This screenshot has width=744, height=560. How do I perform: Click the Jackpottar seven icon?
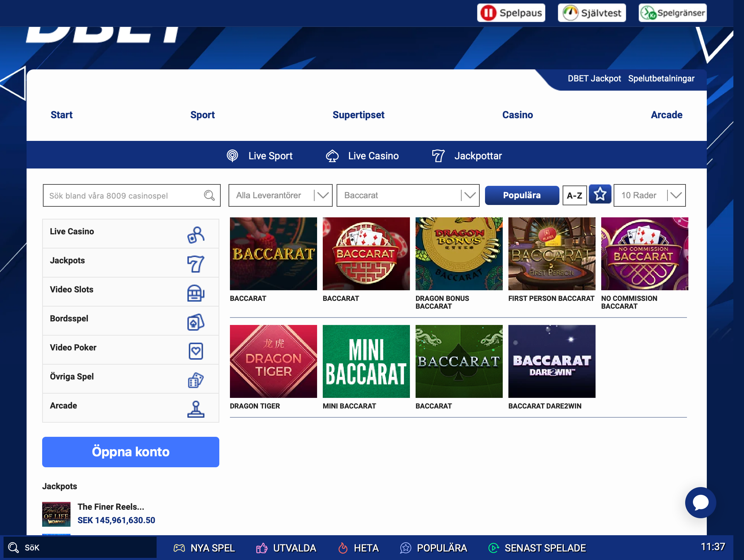tap(438, 156)
